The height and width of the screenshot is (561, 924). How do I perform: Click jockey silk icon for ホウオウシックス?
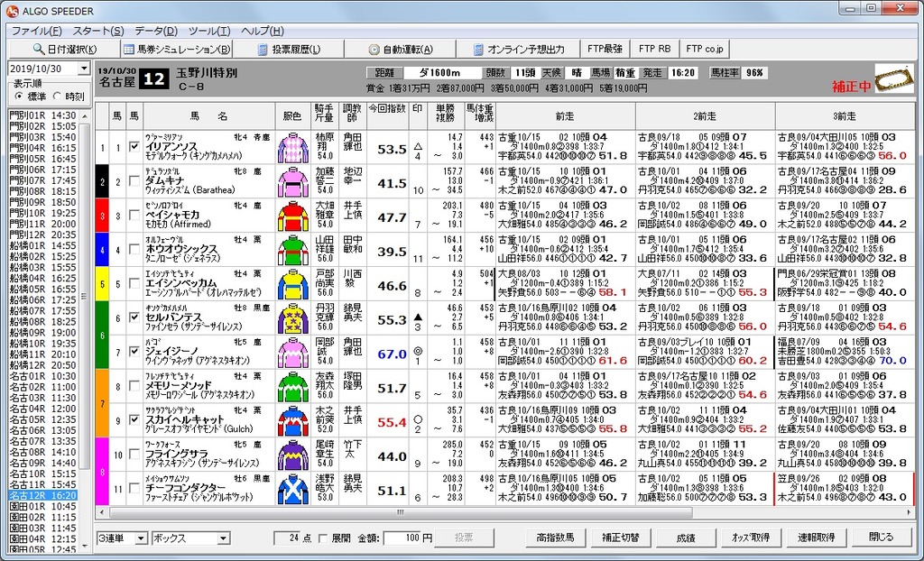pyautogui.click(x=293, y=251)
